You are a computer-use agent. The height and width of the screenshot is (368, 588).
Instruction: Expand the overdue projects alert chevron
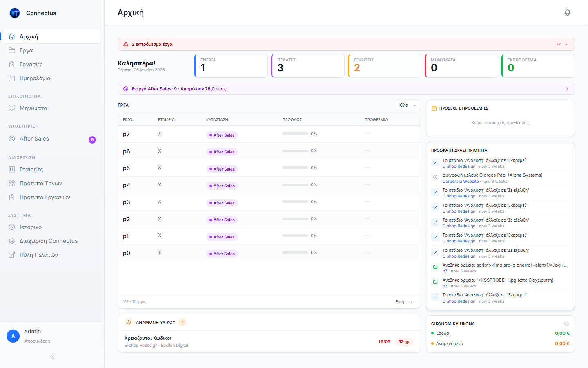pos(558,44)
